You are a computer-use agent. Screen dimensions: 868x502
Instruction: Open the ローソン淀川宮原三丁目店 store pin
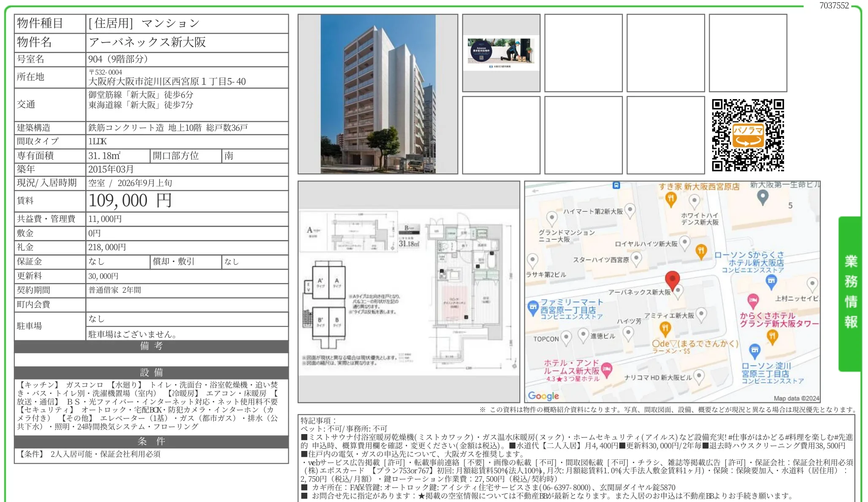pyautogui.click(x=755, y=351)
